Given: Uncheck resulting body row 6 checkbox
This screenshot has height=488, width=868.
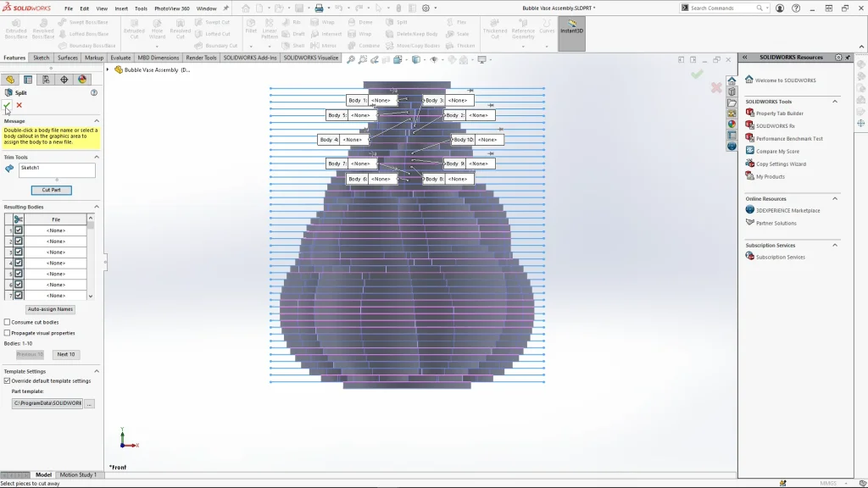Looking at the screenshot, I should (x=19, y=285).
